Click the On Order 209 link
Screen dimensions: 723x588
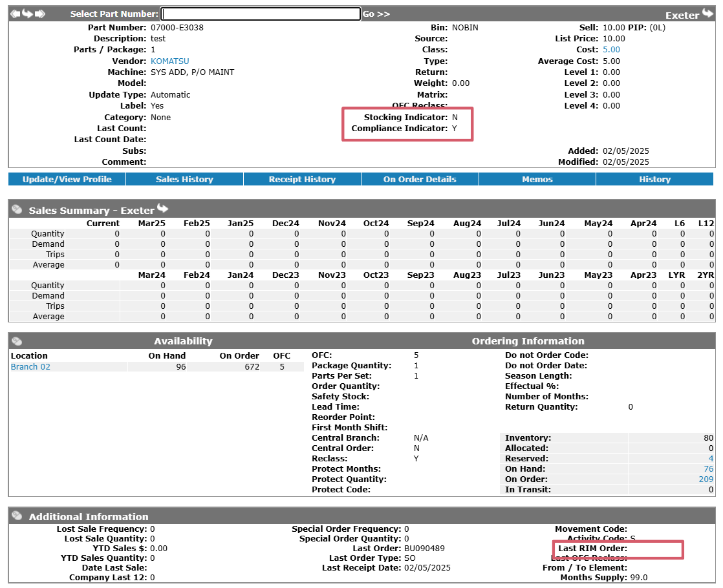[x=706, y=479]
